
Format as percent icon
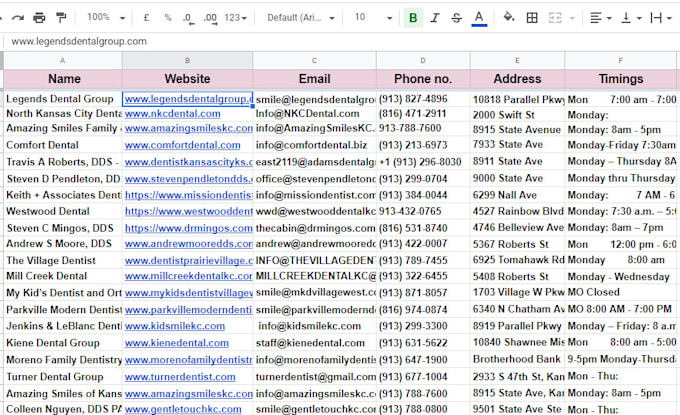168,18
